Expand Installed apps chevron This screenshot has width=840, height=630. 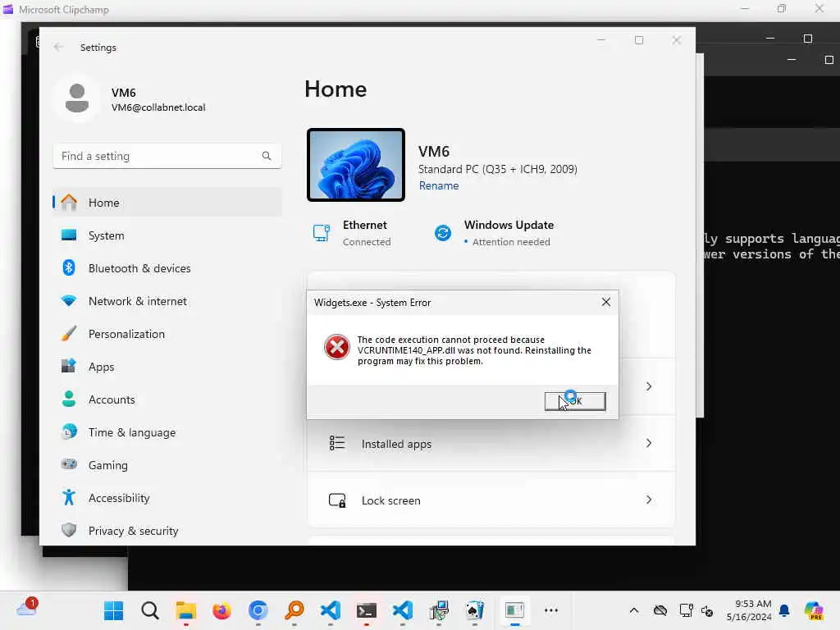pyautogui.click(x=649, y=443)
